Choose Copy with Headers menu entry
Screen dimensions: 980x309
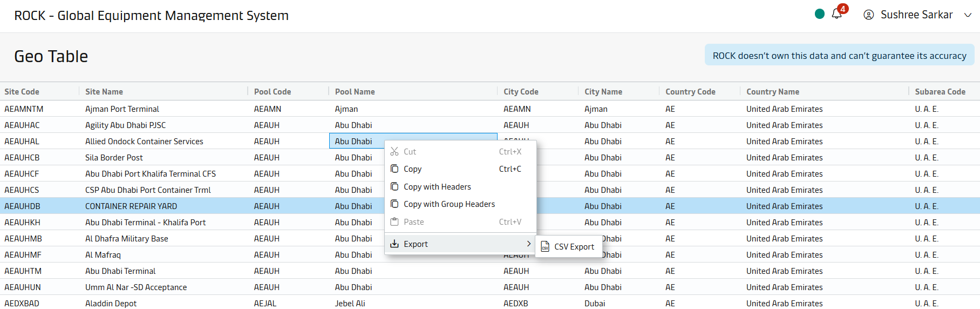tap(437, 187)
